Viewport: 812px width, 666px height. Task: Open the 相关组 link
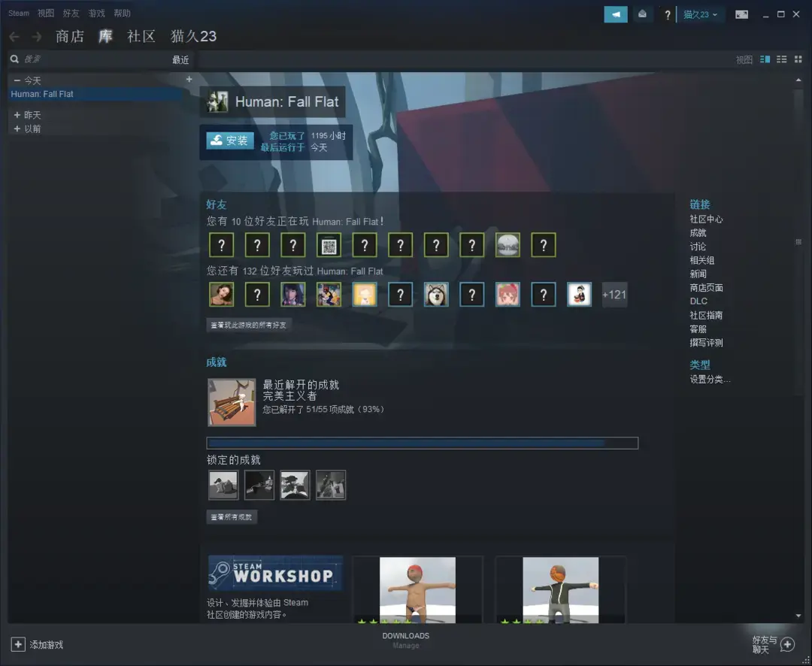(701, 261)
